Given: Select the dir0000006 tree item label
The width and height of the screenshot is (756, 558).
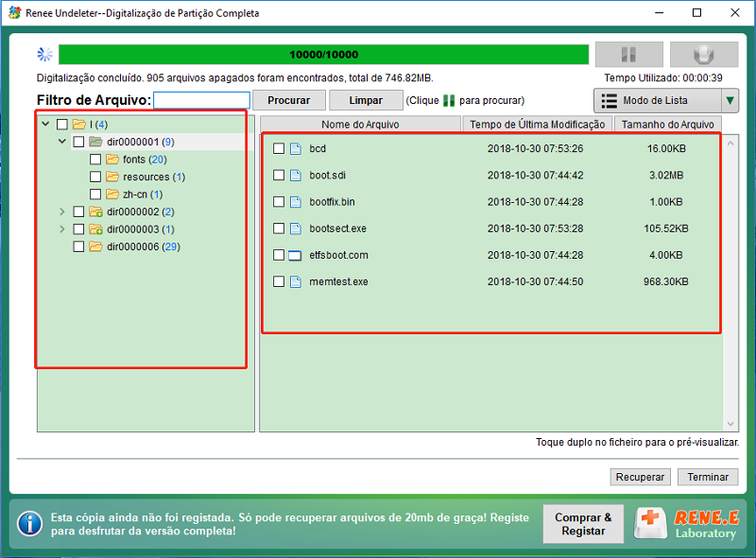Looking at the screenshot, I should (x=144, y=246).
